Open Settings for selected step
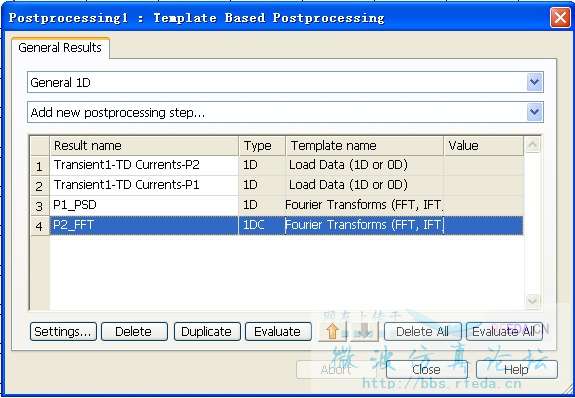 point(63,332)
